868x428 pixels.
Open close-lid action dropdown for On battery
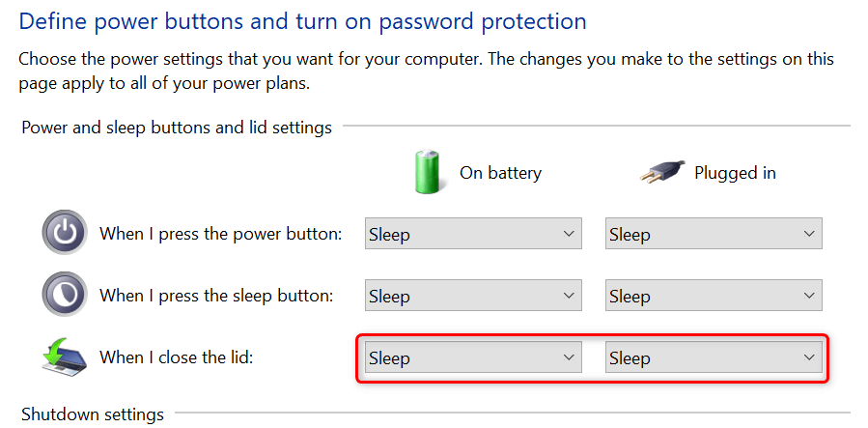[473, 357]
